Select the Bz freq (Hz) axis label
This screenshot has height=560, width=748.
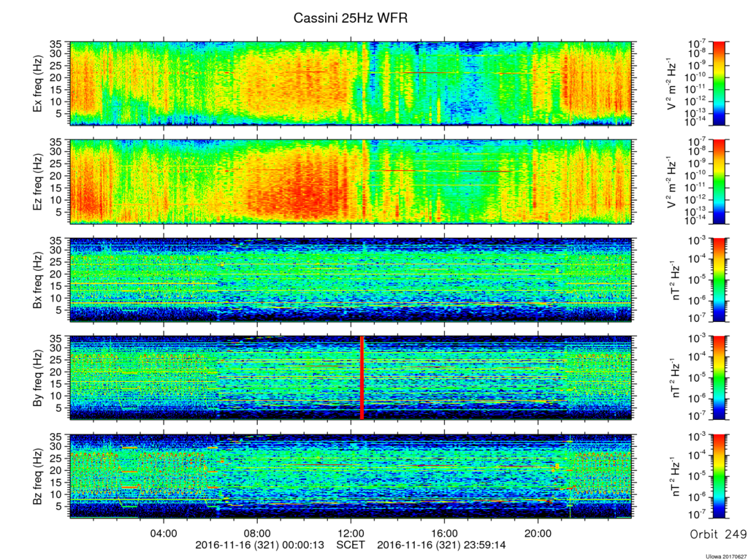pos(38,476)
